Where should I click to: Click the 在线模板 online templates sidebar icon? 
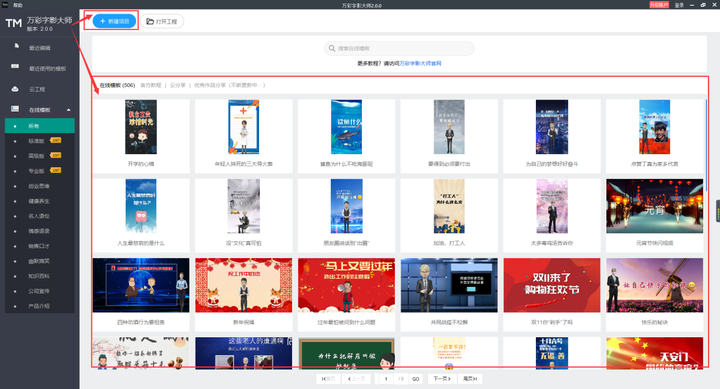15,109
